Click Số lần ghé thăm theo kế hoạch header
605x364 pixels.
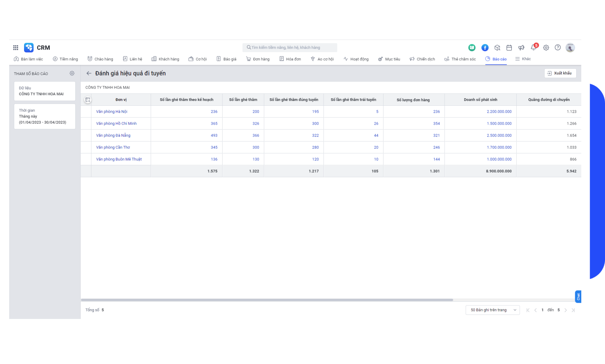click(187, 100)
